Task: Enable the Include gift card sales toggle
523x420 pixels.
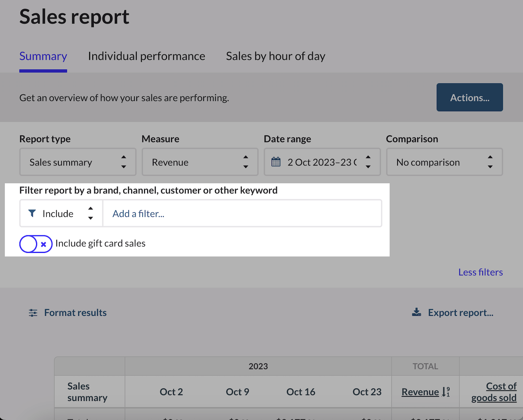Action: point(35,244)
